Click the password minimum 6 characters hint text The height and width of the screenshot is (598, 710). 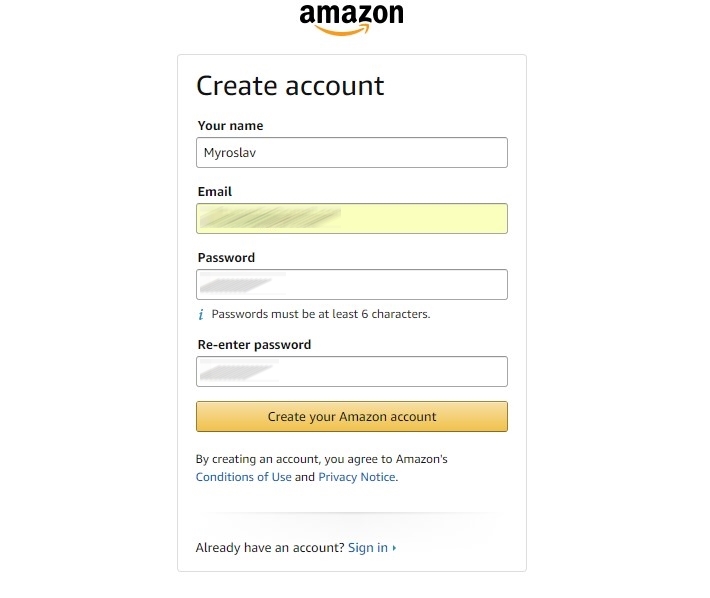pos(321,314)
